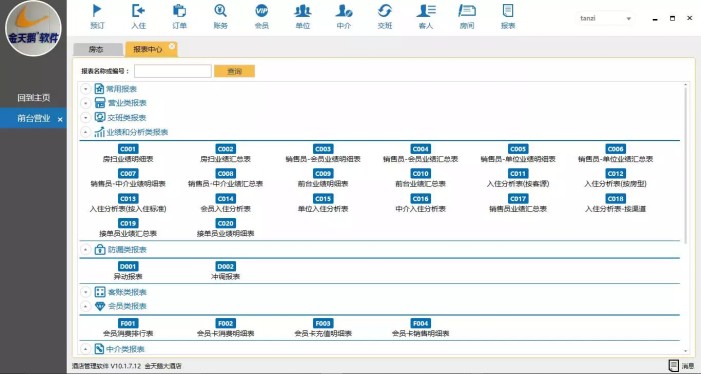This screenshot has height=374, width=701.
Task: Open the 中介 agency toolbar icon
Action: pyautogui.click(x=344, y=17)
